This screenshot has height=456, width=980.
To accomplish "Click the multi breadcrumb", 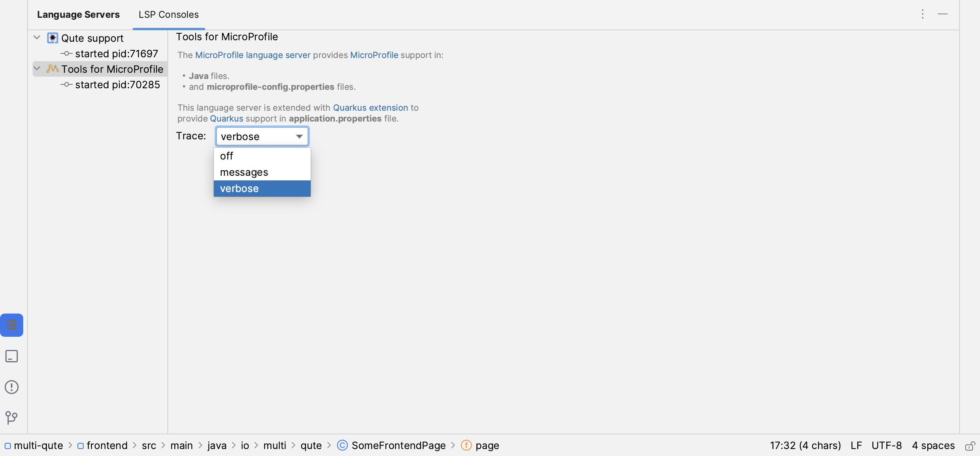I will click(275, 446).
